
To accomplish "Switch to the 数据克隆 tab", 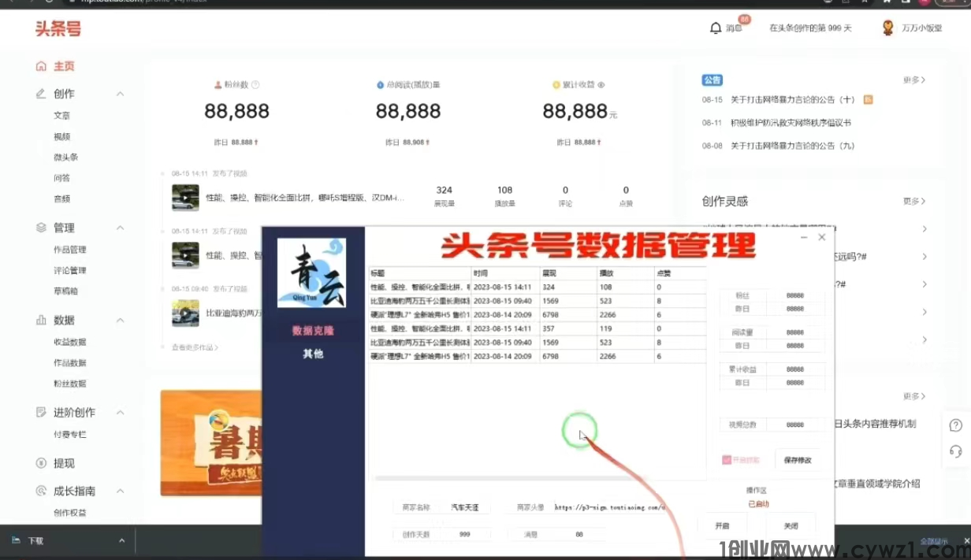I will [x=313, y=331].
